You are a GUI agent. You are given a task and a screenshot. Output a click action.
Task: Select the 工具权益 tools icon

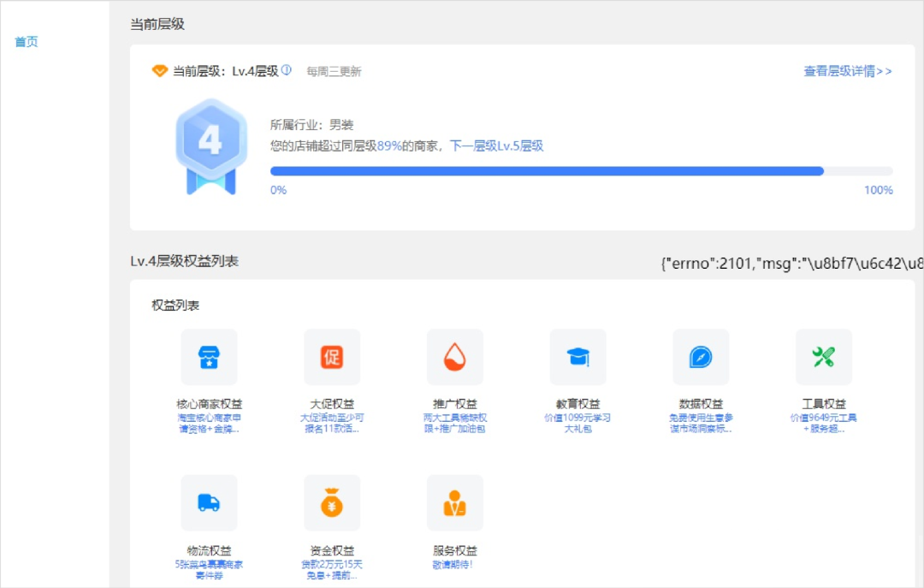click(x=824, y=357)
